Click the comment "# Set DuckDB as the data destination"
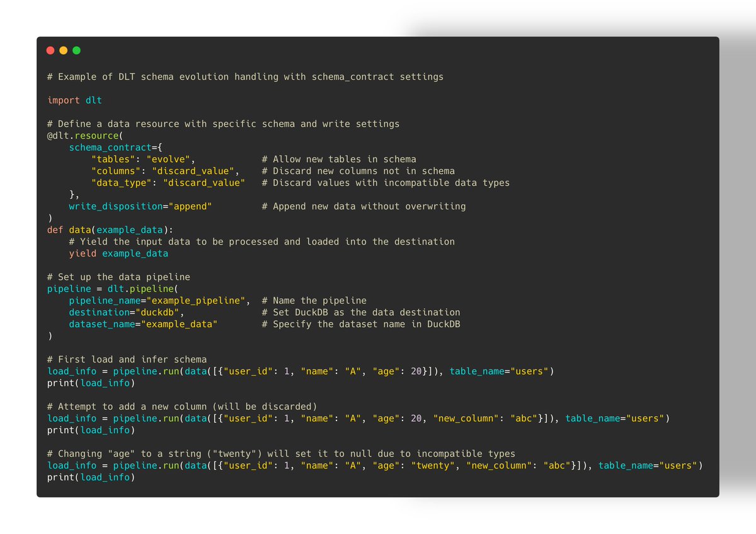 (x=361, y=312)
